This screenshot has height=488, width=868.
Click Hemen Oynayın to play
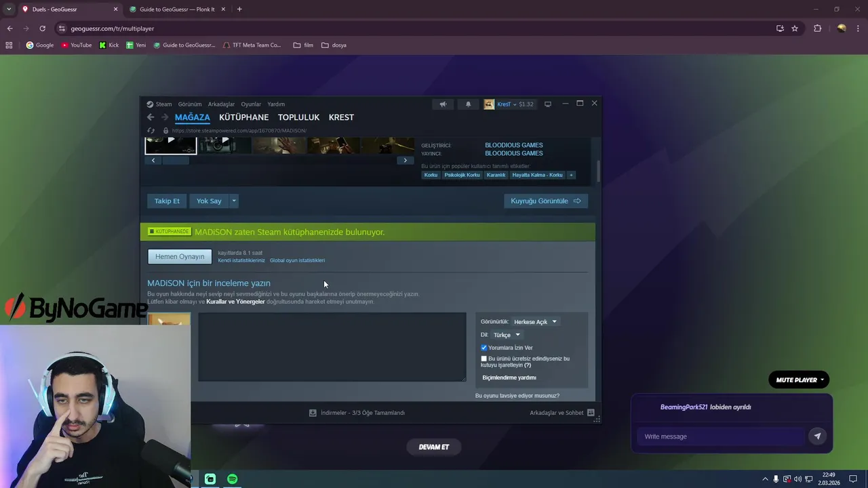tap(180, 256)
